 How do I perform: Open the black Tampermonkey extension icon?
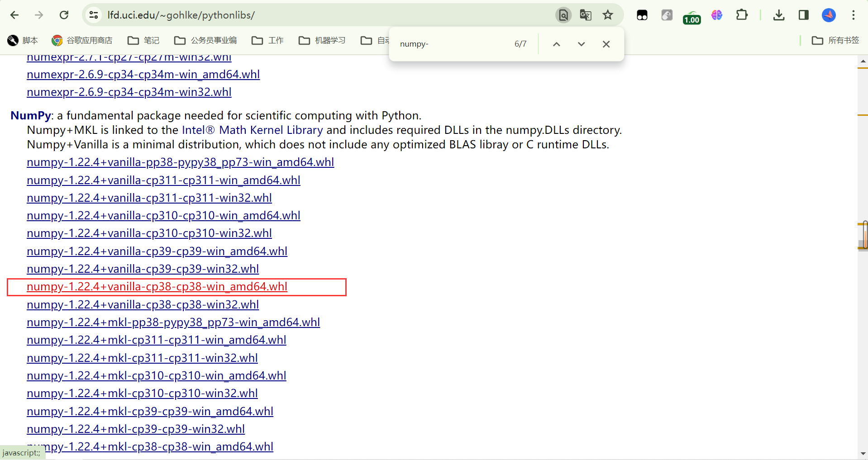[642, 15]
